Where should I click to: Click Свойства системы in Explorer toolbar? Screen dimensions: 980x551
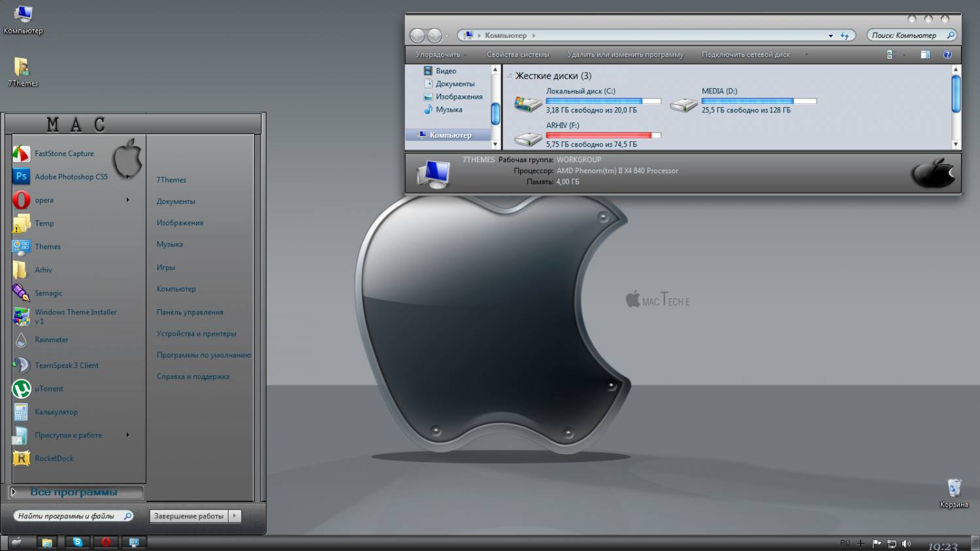[x=518, y=55]
